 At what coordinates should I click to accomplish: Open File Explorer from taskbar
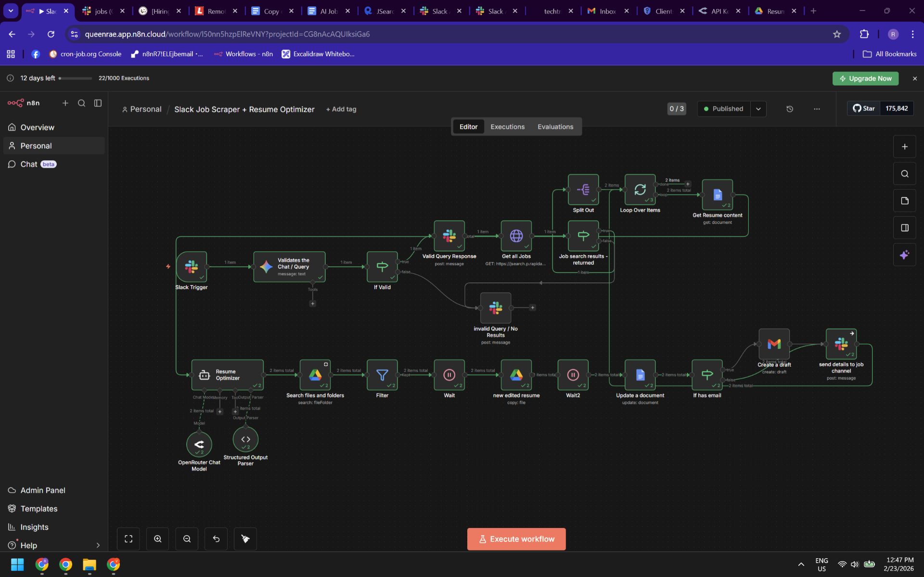pos(90,564)
